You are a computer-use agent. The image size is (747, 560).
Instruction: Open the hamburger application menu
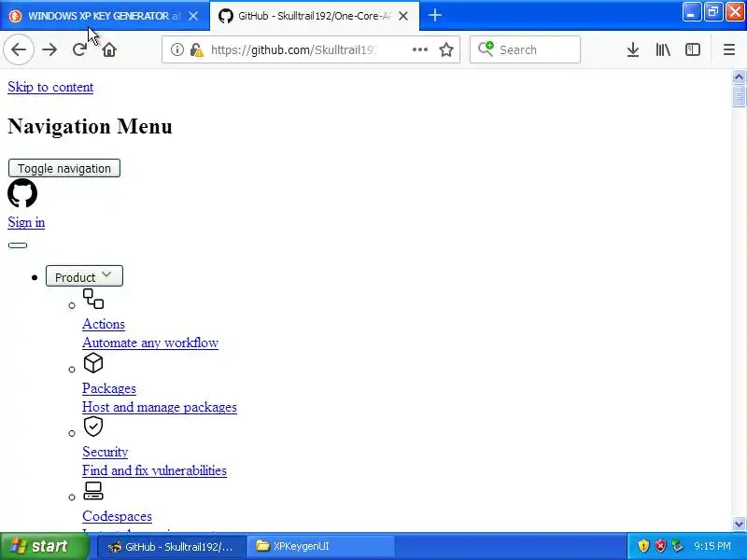[x=729, y=49]
